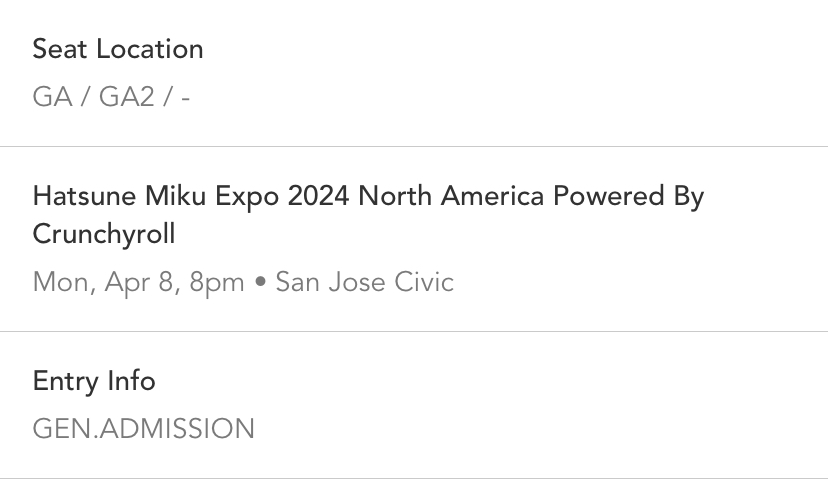Click the Seat Location heading
828x482 pixels.
click(118, 49)
